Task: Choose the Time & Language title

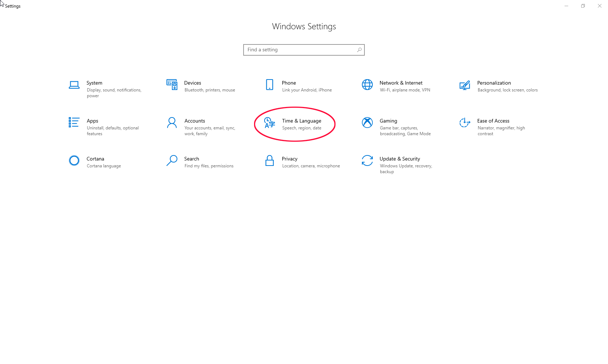Action: [301, 121]
